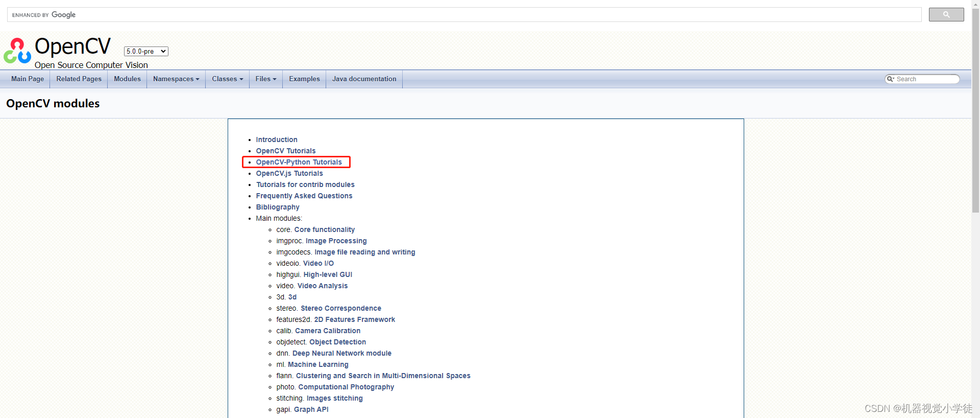980x418 pixels.
Task: Open the Stereo Correspondence link
Action: tap(341, 308)
